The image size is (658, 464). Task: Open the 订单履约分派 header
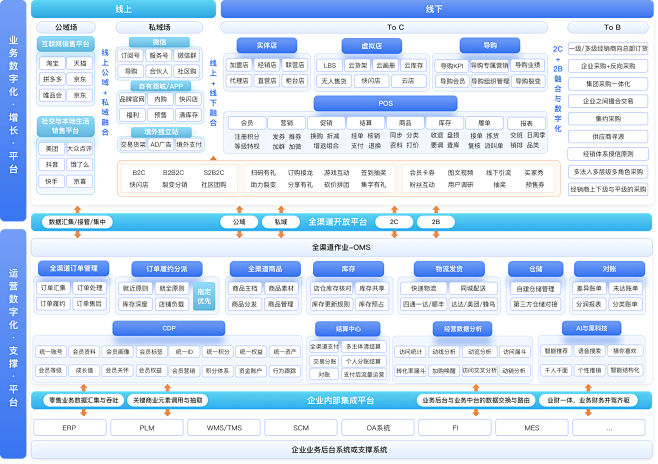[x=167, y=269]
